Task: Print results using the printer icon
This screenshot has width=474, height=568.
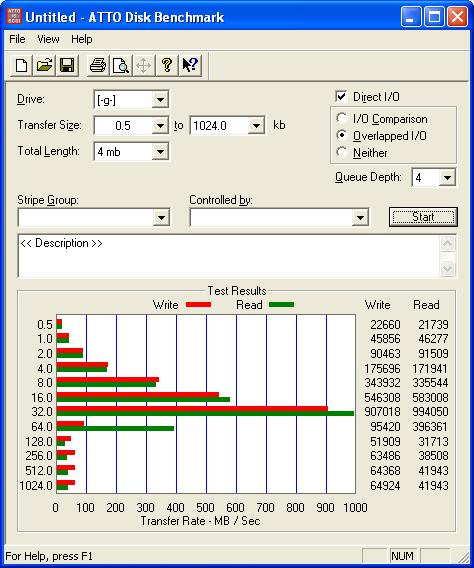Action: (x=98, y=66)
